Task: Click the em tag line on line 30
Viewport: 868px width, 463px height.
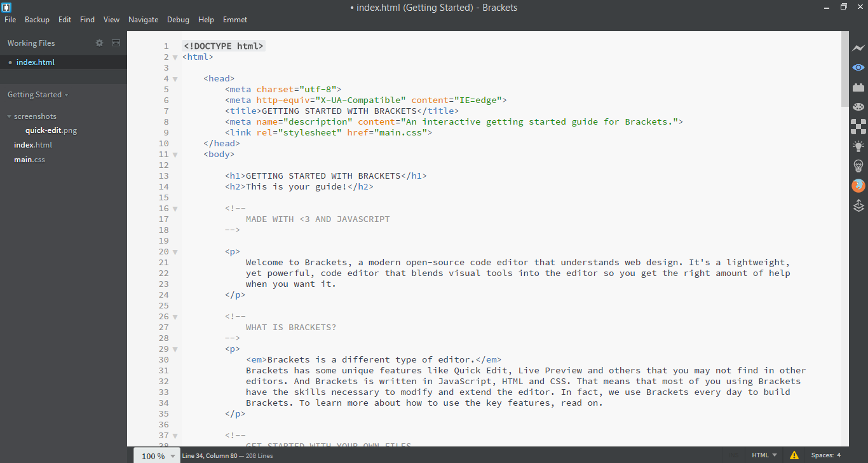Action: point(374,360)
